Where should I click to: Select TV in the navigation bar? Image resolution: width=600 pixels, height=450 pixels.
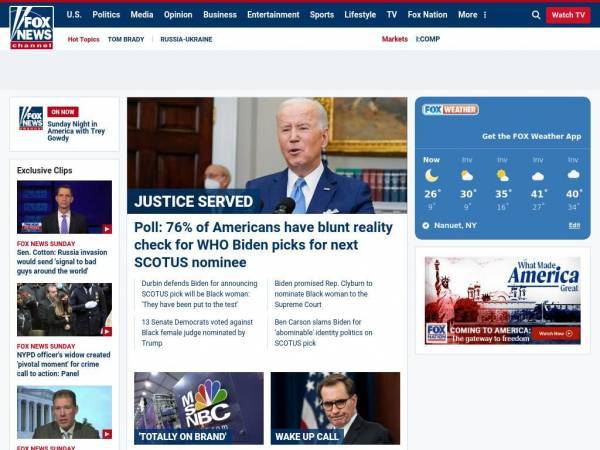coord(391,15)
